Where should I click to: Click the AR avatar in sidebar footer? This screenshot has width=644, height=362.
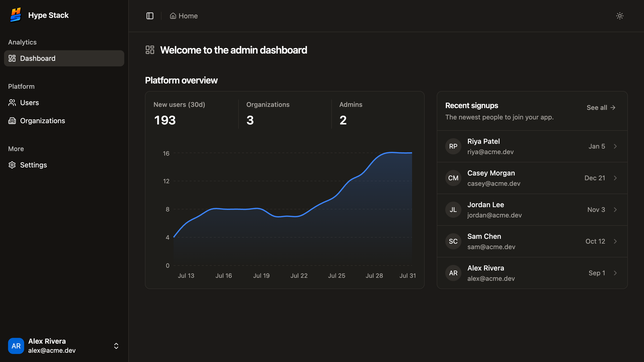click(x=16, y=346)
